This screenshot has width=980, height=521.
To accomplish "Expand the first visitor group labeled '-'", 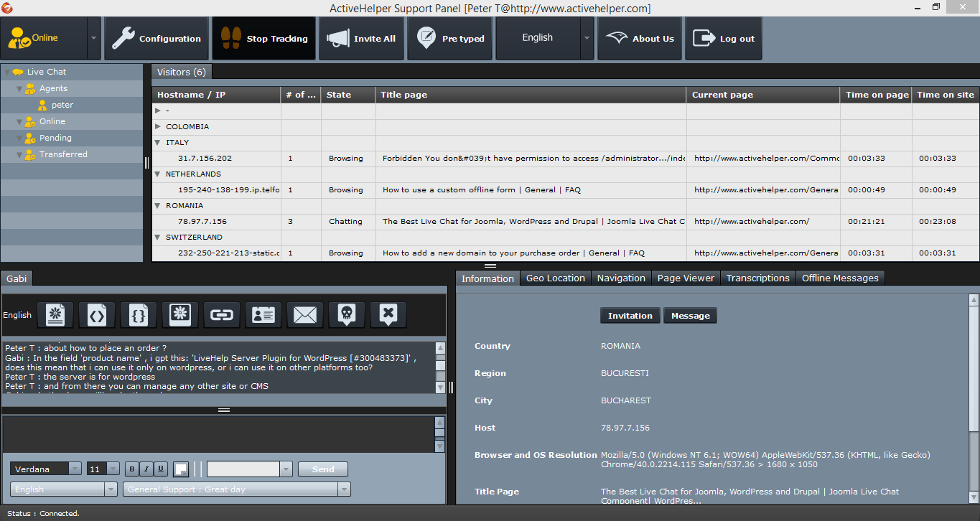I will (x=158, y=111).
